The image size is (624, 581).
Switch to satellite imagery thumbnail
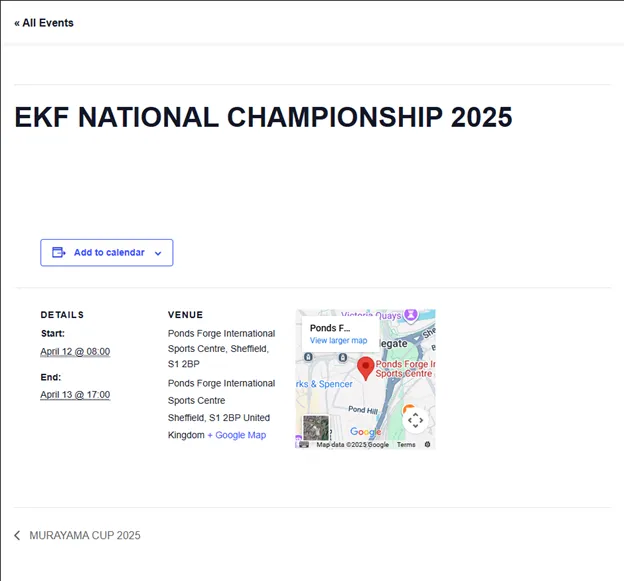(x=315, y=427)
